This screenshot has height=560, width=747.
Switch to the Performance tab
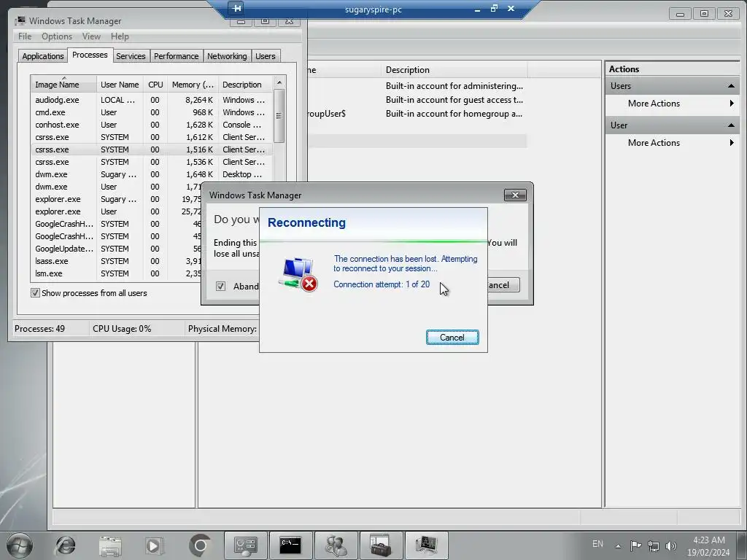coord(177,56)
